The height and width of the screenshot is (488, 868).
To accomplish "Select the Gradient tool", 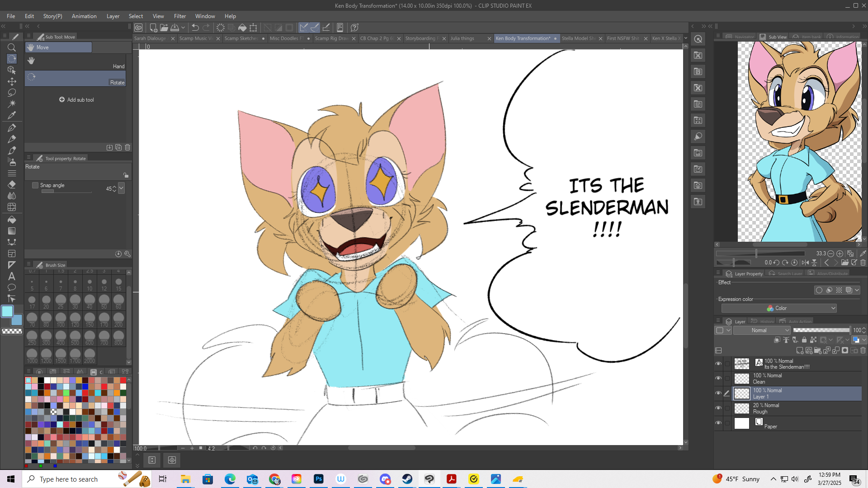I will coord(12,231).
